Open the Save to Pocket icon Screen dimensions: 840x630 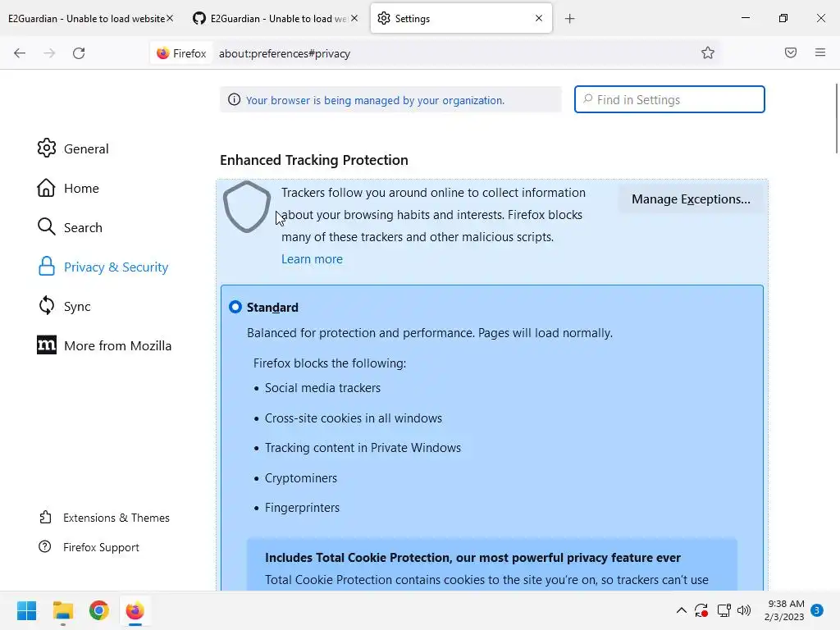pyautogui.click(x=791, y=52)
